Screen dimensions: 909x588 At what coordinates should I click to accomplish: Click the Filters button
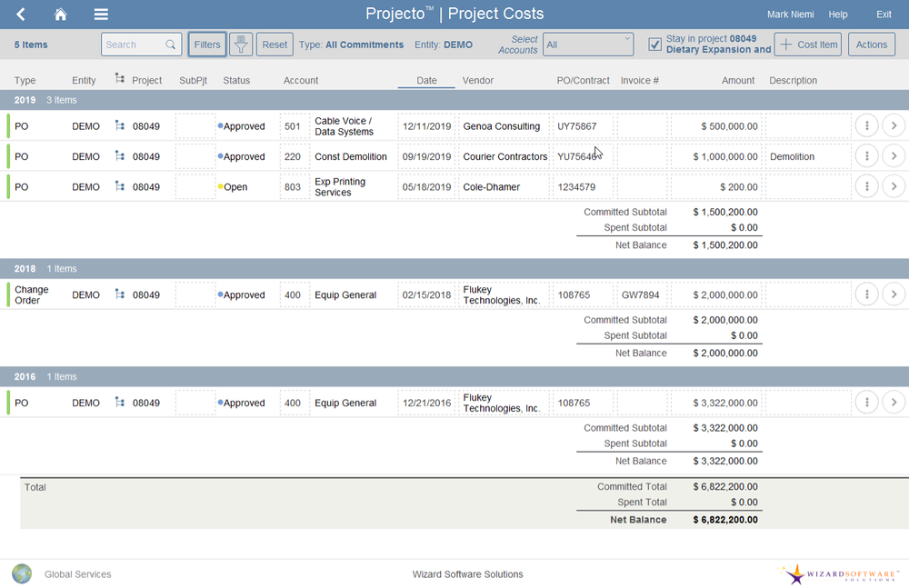point(207,44)
